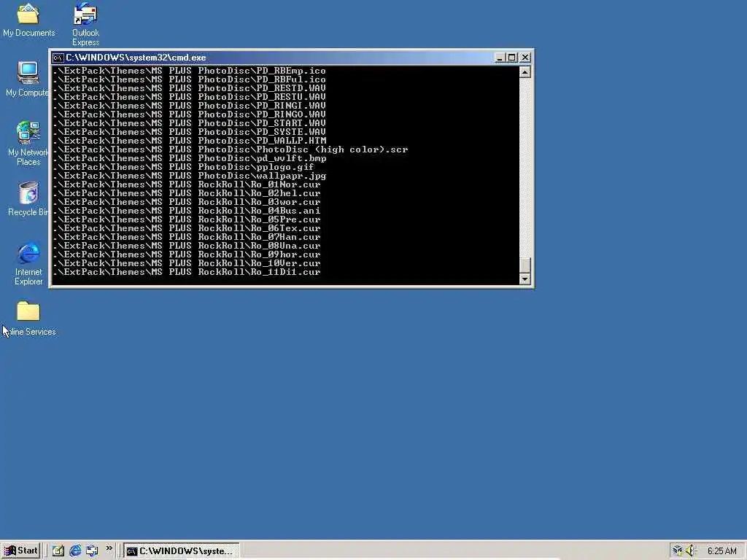
Task: Click the line ending in Ro_09hor.cur
Action: (187, 254)
